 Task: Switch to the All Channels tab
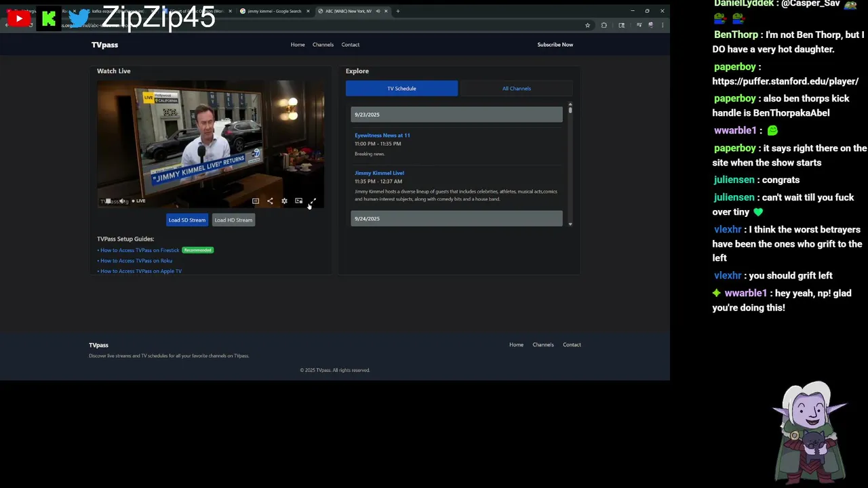click(x=517, y=88)
